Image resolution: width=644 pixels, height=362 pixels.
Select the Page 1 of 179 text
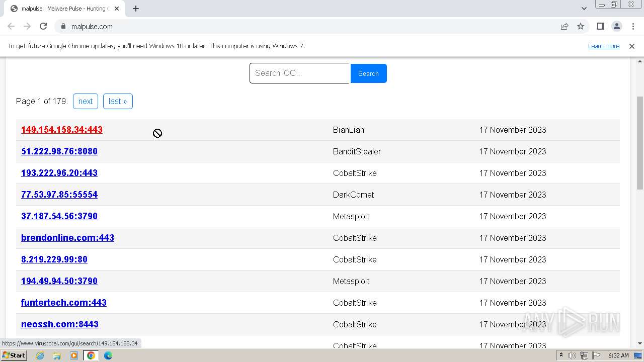coord(42,101)
